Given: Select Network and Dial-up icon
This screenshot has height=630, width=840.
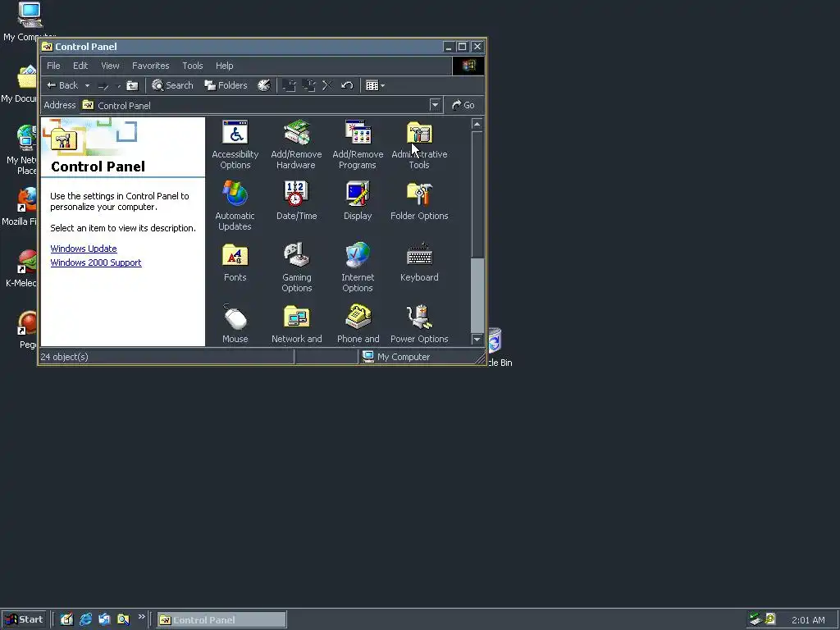Looking at the screenshot, I should pyautogui.click(x=296, y=323).
